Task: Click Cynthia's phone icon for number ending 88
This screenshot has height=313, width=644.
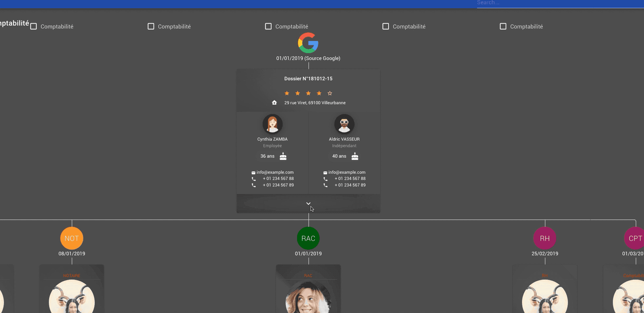Action: point(253,179)
